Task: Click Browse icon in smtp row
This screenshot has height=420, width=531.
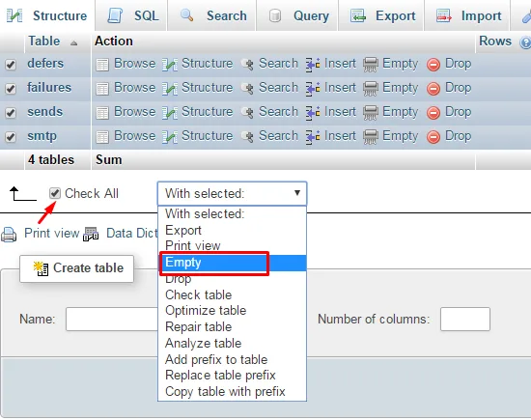Action: (102, 137)
